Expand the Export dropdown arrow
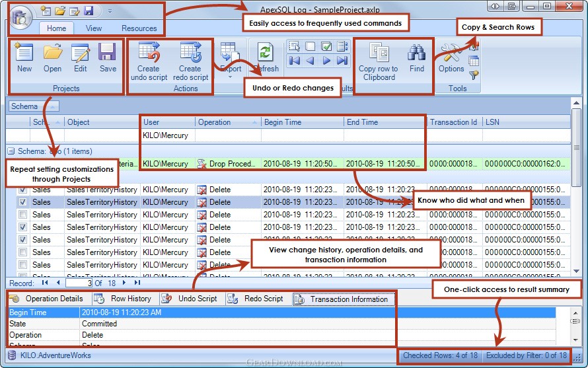This screenshot has width=588, height=368. (x=231, y=77)
